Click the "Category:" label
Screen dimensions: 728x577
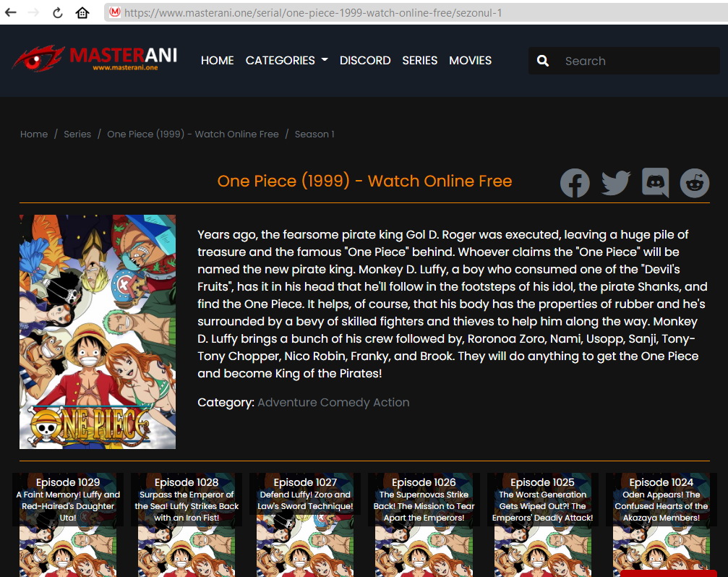[226, 403]
